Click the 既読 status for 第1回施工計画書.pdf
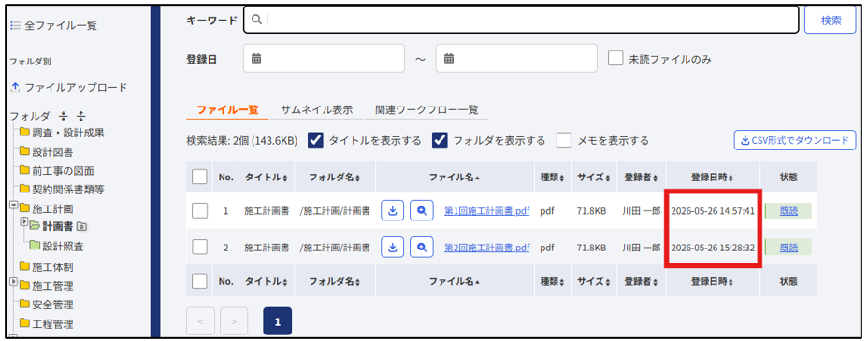Viewport: 868px width, 341px height. (788, 211)
